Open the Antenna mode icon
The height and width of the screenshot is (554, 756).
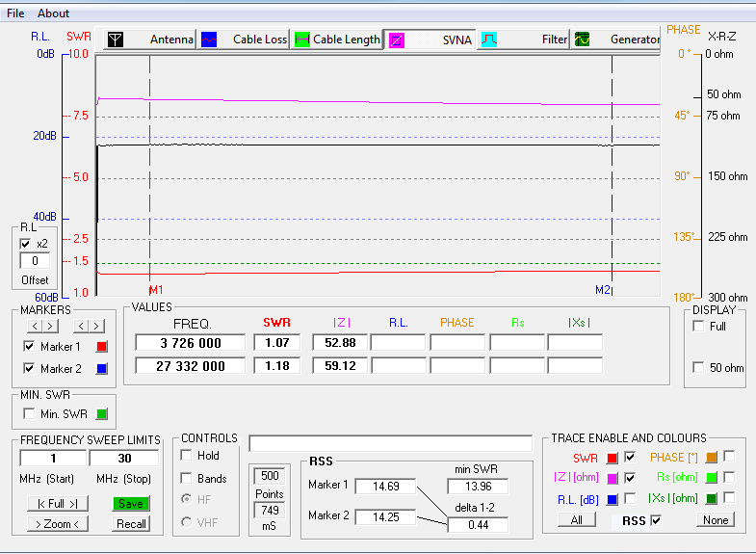pos(116,40)
